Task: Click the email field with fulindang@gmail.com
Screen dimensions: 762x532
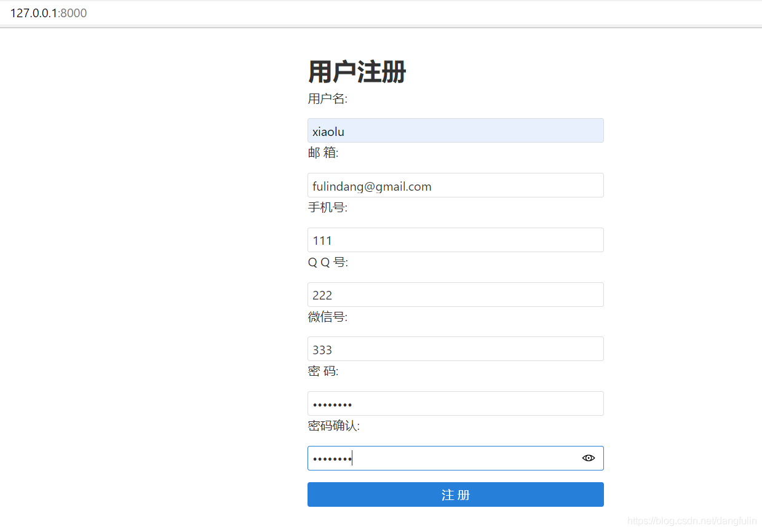Action: pos(455,186)
